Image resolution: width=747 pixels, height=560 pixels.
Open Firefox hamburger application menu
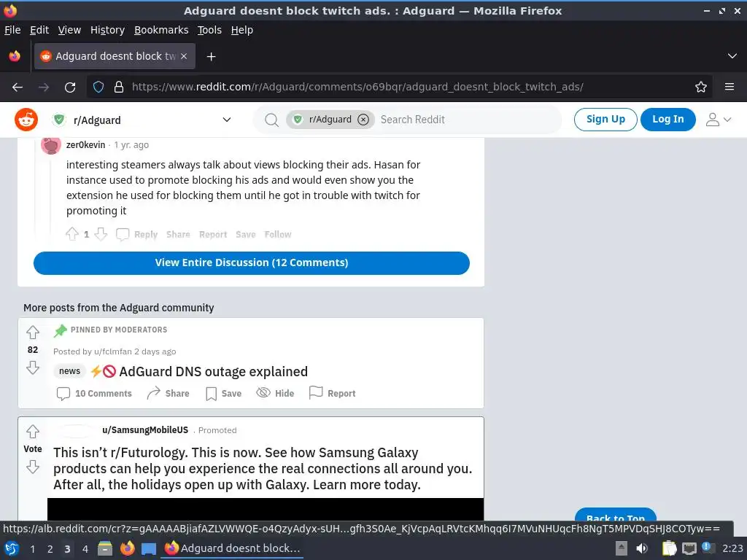pyautogui.click(x=729, y=87)
